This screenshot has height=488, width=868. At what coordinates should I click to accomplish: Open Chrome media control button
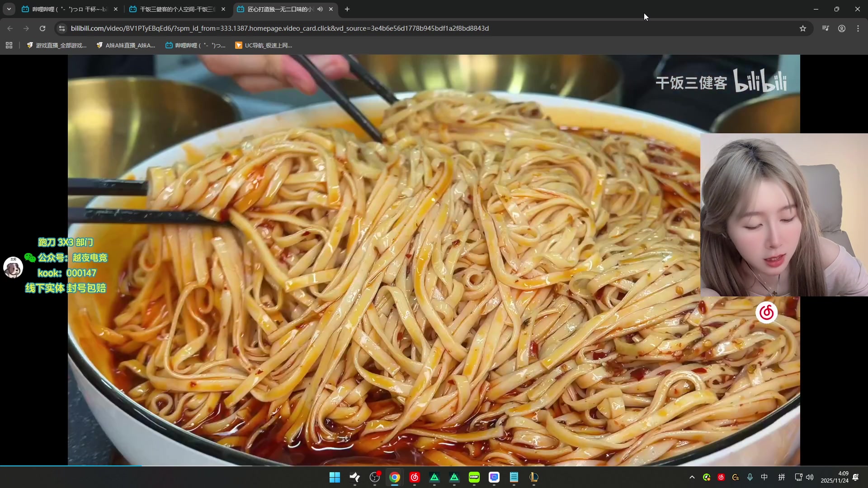coord(826,28)
